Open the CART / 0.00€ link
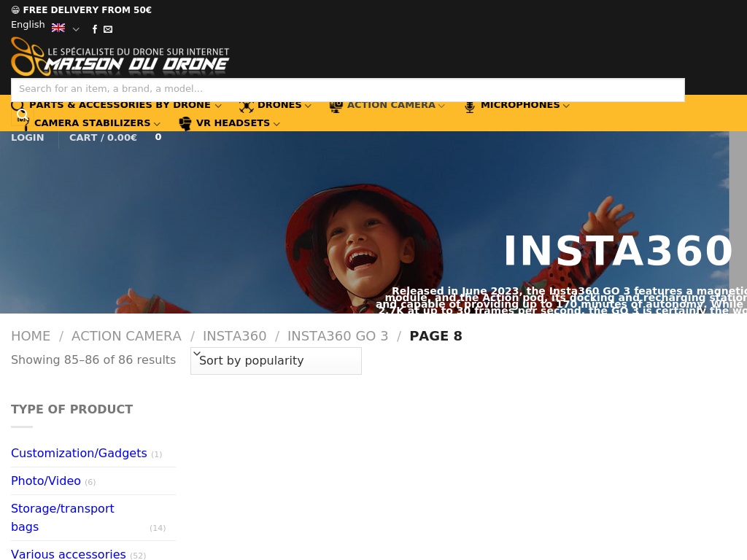This screenshot has width=747, height=560. [x=103, y=138]
